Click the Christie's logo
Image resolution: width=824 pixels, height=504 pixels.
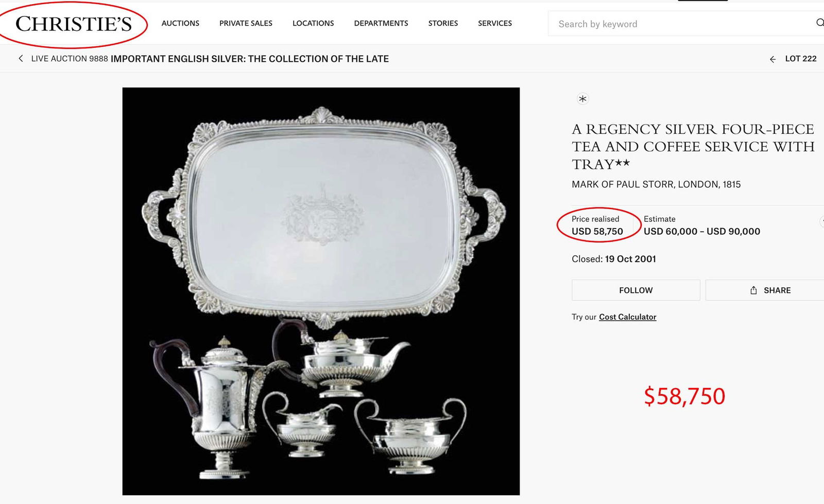click(74, 23)
